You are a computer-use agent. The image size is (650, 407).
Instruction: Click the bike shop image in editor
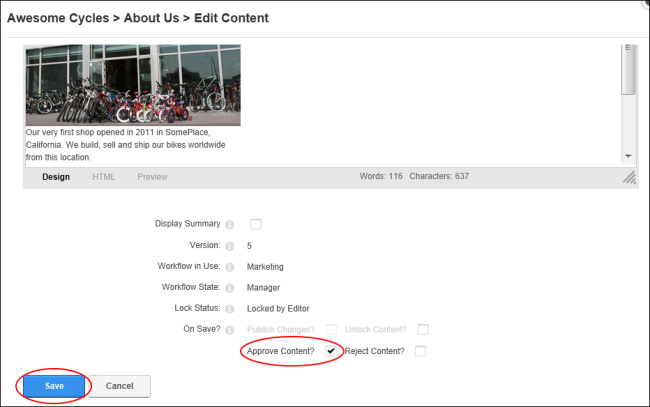(133, 85)
